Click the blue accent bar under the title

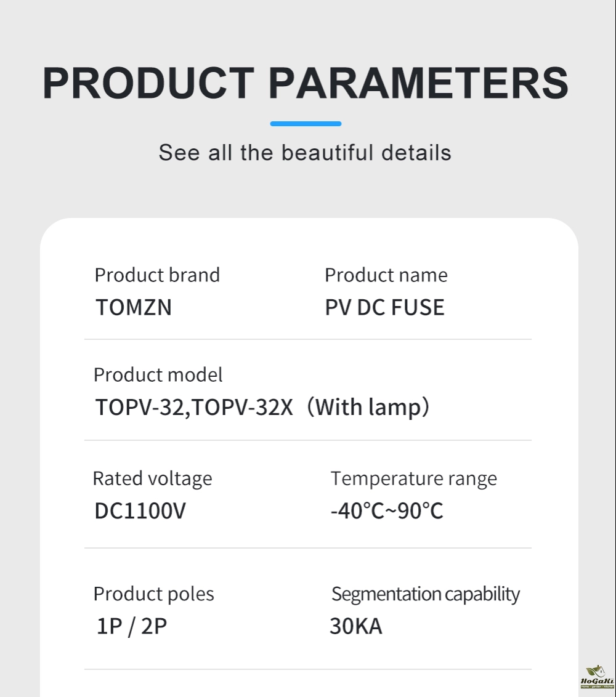(x=306, y=124)
